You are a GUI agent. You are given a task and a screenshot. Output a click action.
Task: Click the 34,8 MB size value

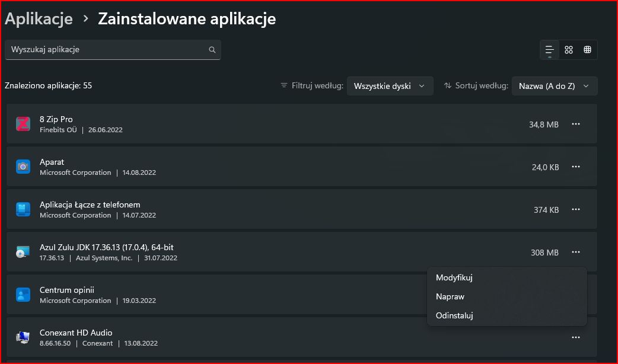coord(543,124)
